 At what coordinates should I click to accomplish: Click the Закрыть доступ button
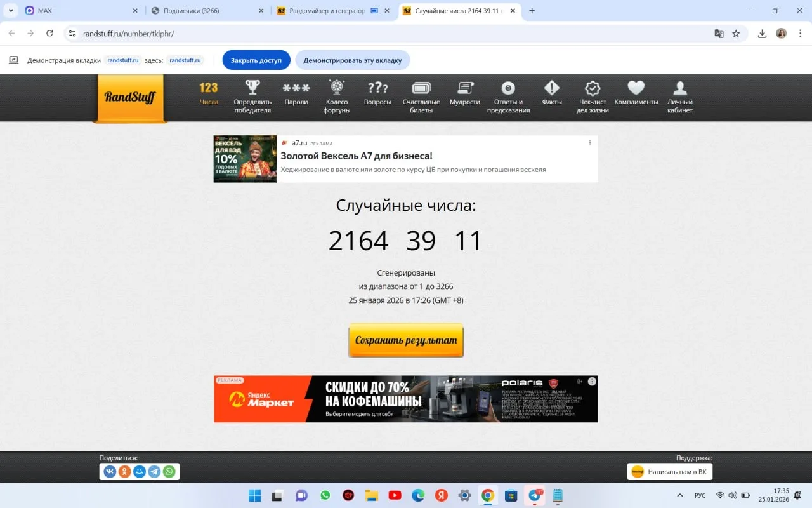coord(256,60)
